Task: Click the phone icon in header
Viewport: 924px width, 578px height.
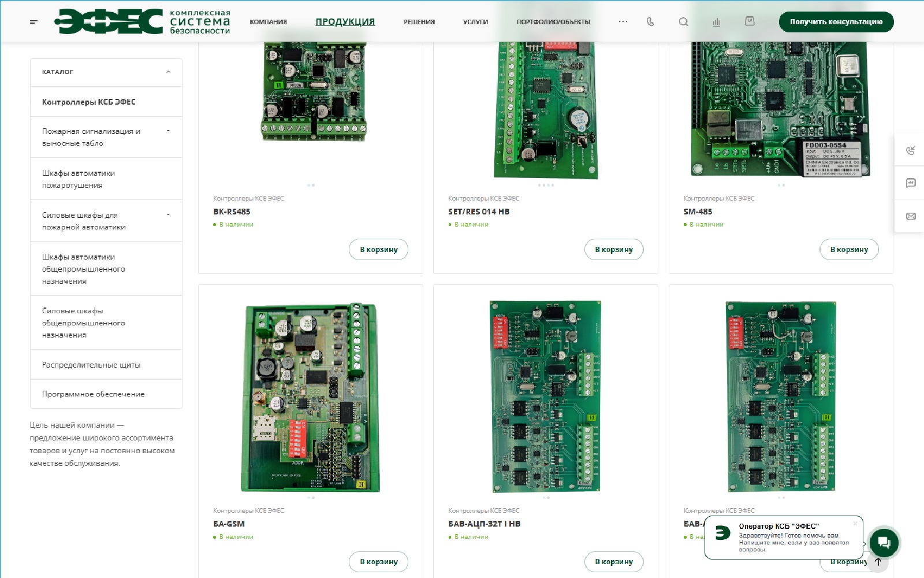Action: point(650,22)
